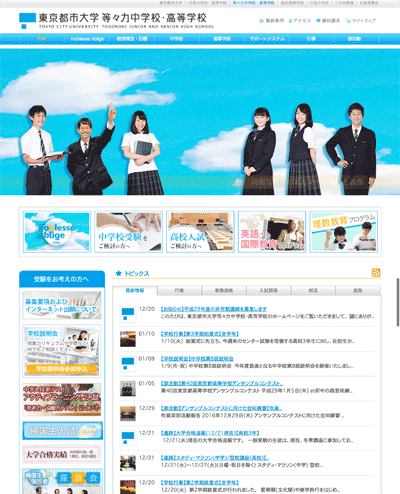Click the page vertical scrollbar thumb

point(398,302)
